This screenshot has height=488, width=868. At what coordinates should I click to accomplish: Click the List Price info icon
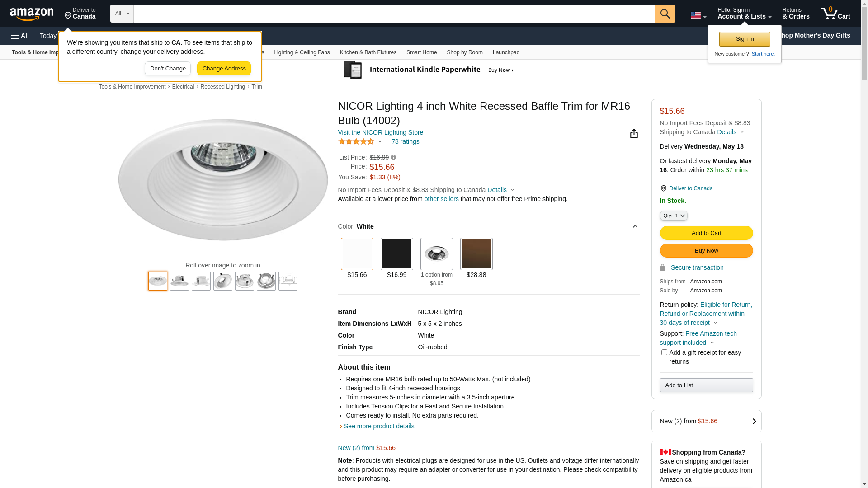click(393, 157)
